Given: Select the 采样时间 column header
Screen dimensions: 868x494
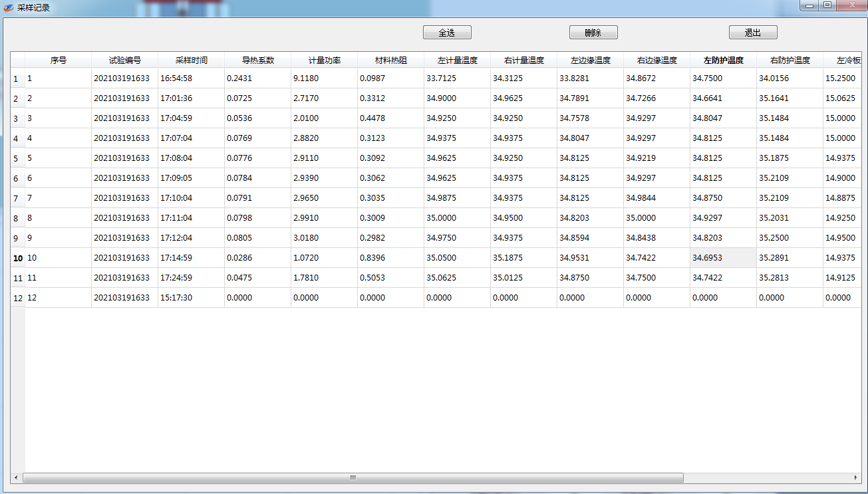Looking at the screenshot, I should [191, 61].
